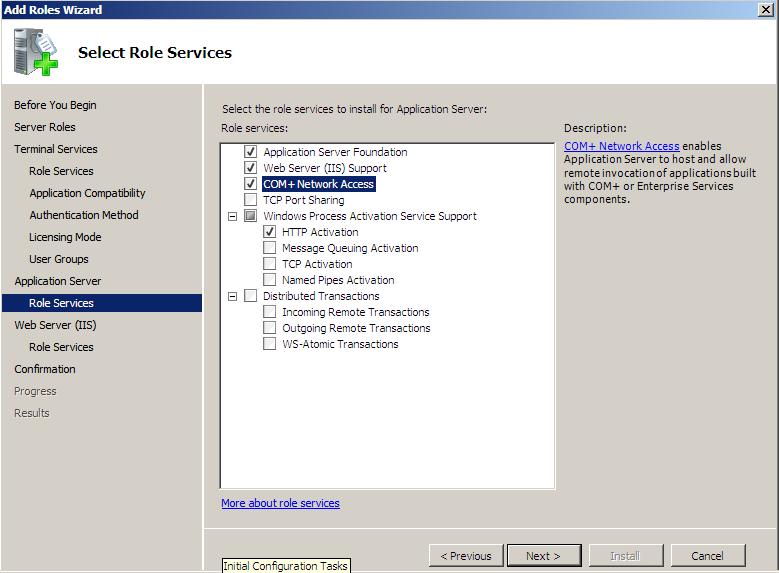Select highlighted Role Services under Application Server
This screenshot has width=779, height=573.
[102, 303]
